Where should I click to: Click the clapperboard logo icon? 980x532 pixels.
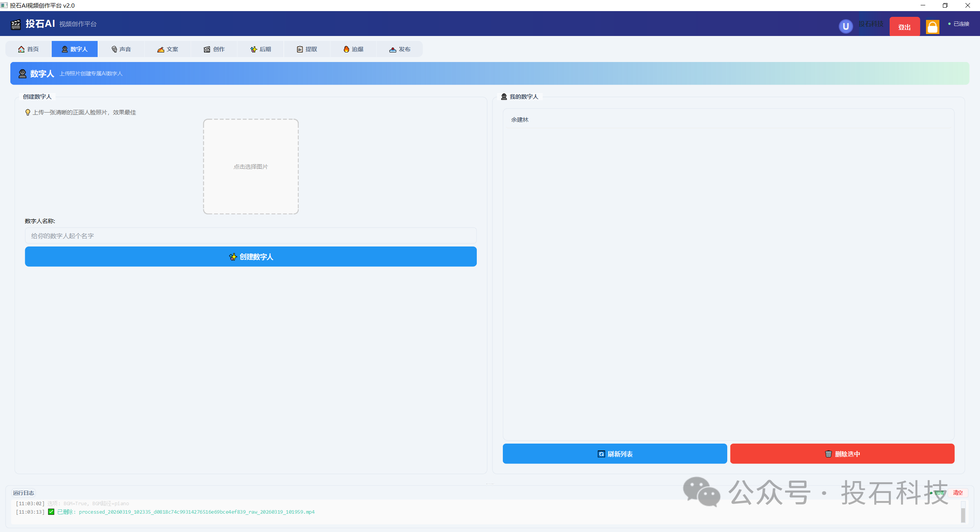tap(16, 24)
